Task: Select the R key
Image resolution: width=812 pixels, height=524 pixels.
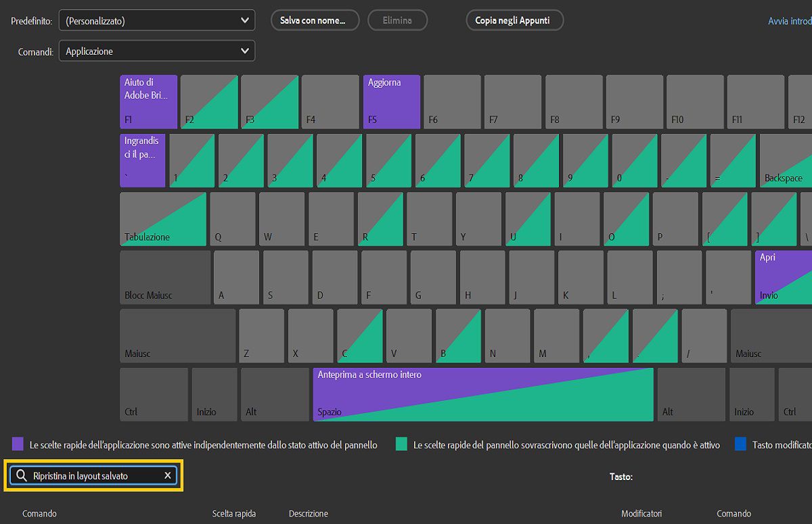Action: (x=380, y=219)
